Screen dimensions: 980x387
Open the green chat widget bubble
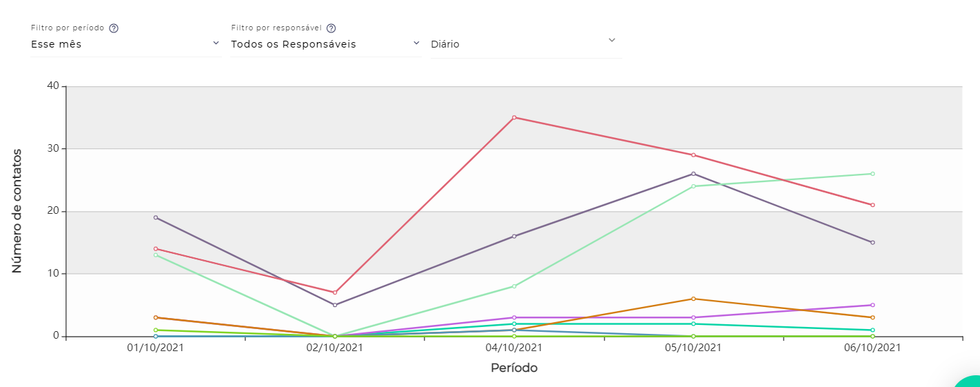click(969, 381)
